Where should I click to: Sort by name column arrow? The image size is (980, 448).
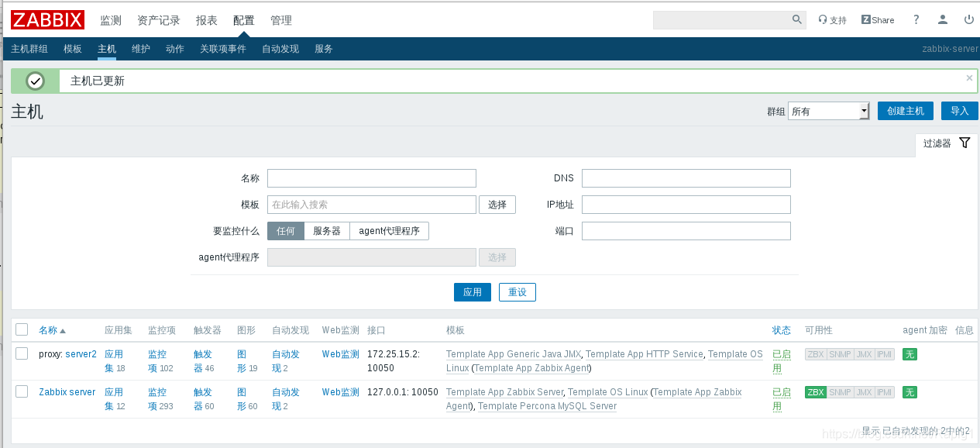[x=63, y=331]
